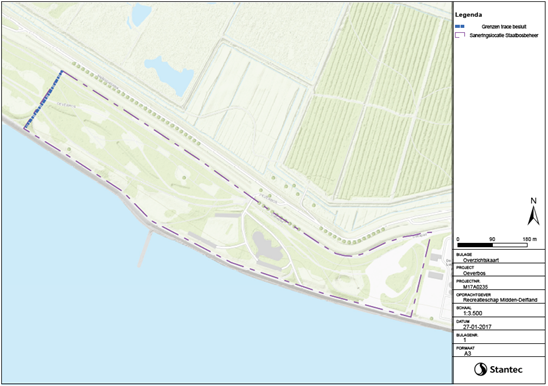Click the "90" scale bar label
Screen dimensions: 548x386
tap(492, 239)
